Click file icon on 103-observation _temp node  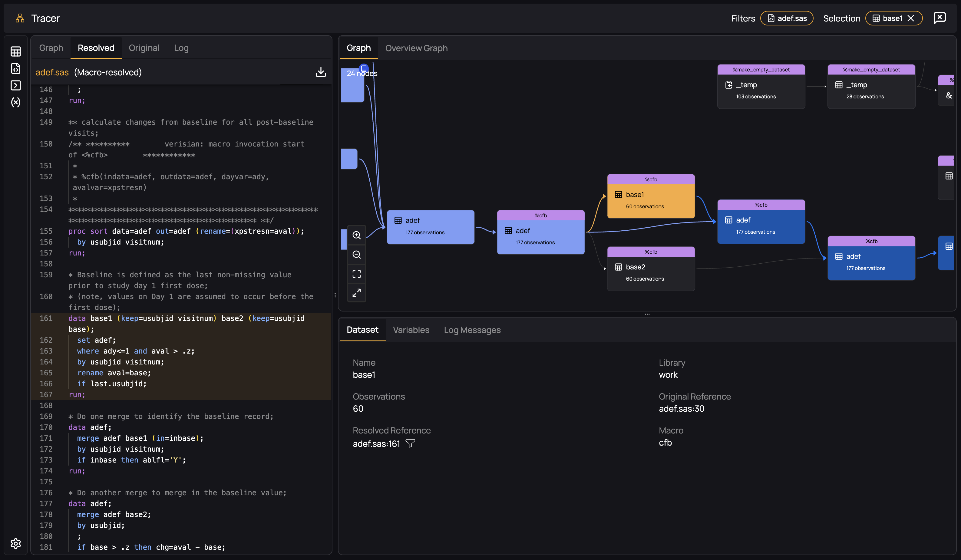tap(728, 85)
